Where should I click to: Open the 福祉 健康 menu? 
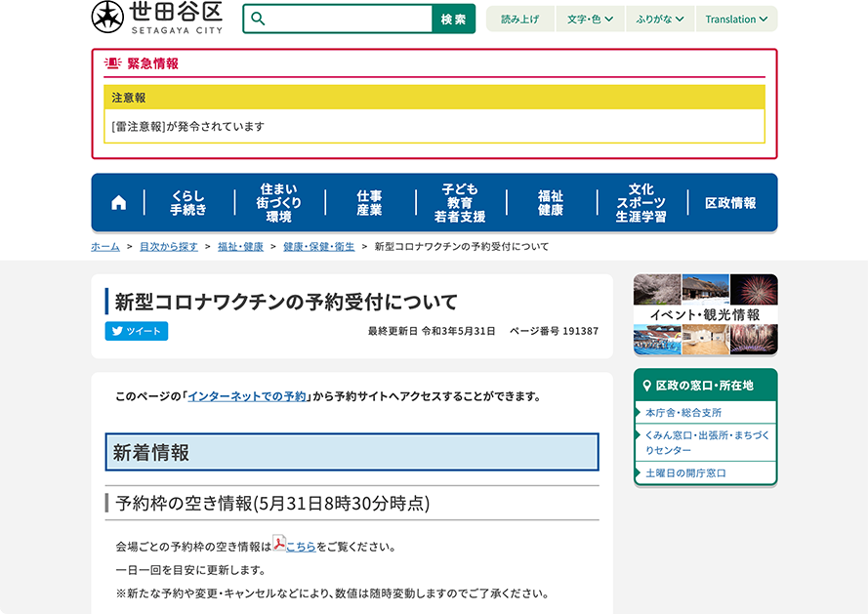point(551,203)
